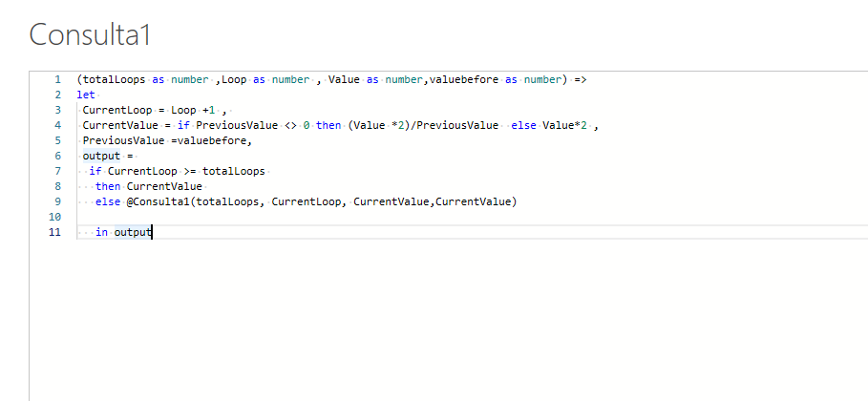Viewport: 868px width, 401px height.
Task: Click 'CurrentLoop' variable on line 3
Action: 117,110
